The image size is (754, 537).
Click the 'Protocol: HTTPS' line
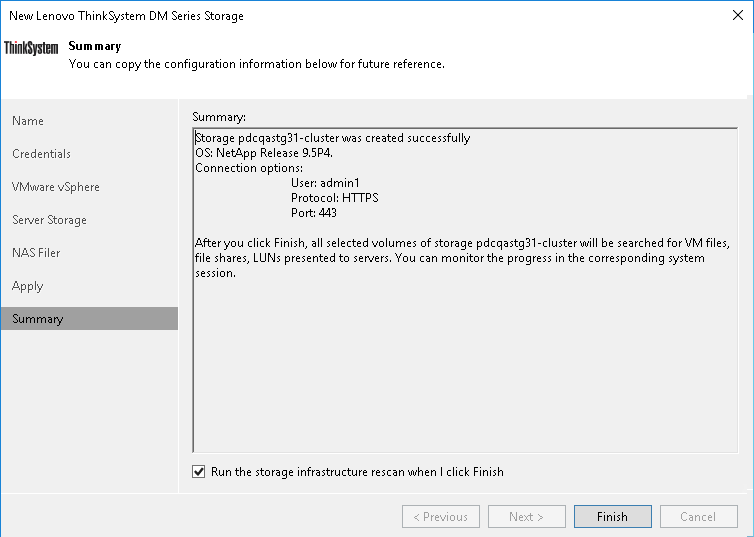click(334, 198)
